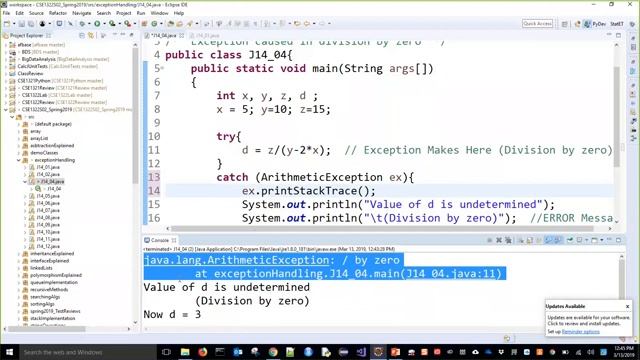Select the sortingAlgs package
Screen dimensions: 640x360
(x=42, y=304)
